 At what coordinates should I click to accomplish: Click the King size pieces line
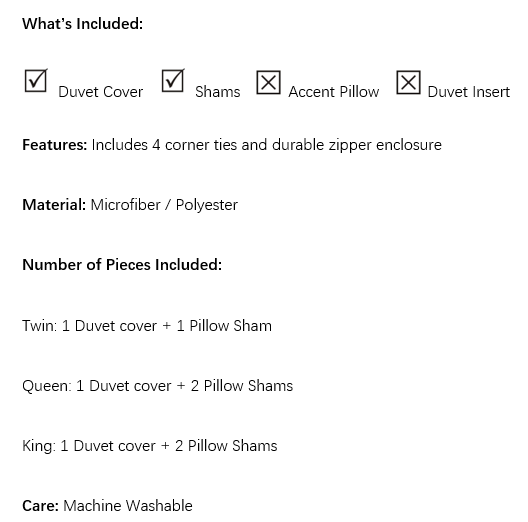pos(150,446)
